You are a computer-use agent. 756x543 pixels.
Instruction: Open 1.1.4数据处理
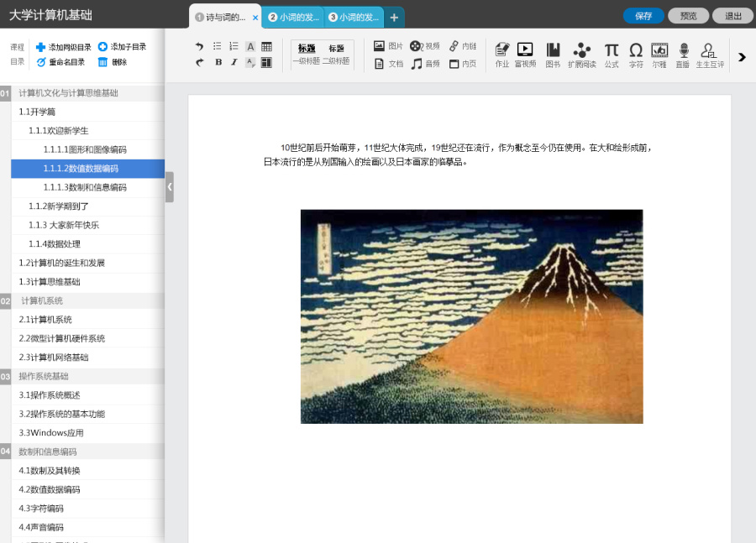pyautogui.click(x=87, y=243)
